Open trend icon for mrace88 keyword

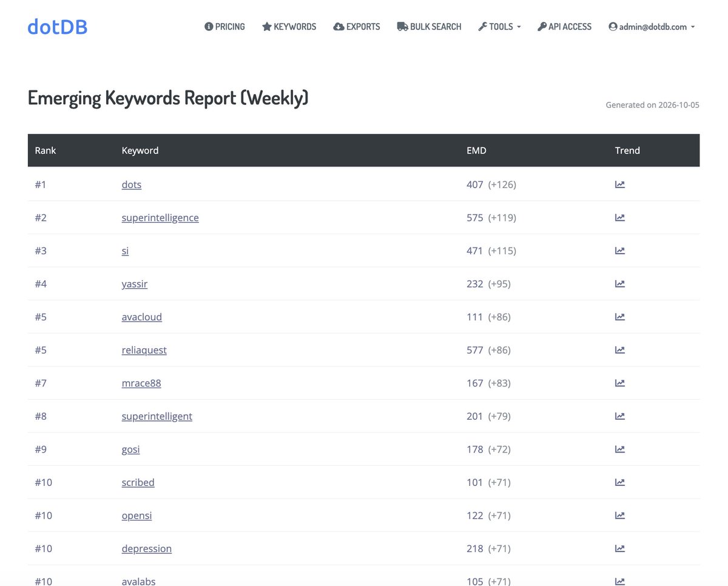point(619,383)
